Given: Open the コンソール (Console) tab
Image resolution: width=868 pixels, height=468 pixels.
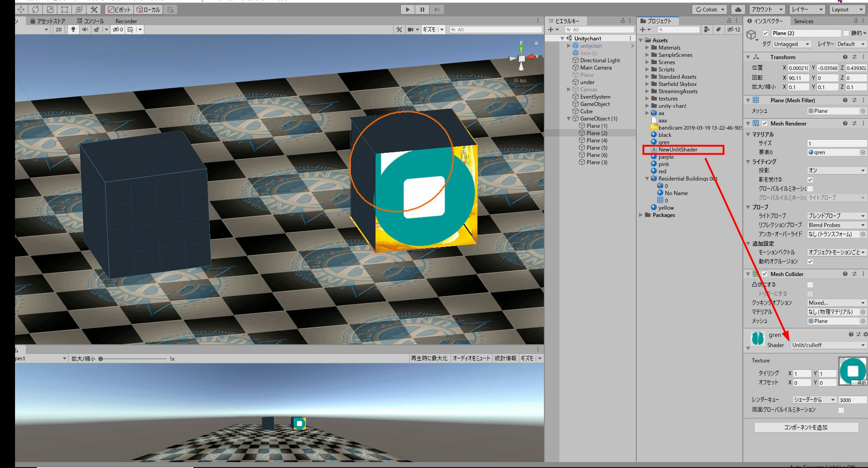Looking at the screenshot, I should (91, 21).
